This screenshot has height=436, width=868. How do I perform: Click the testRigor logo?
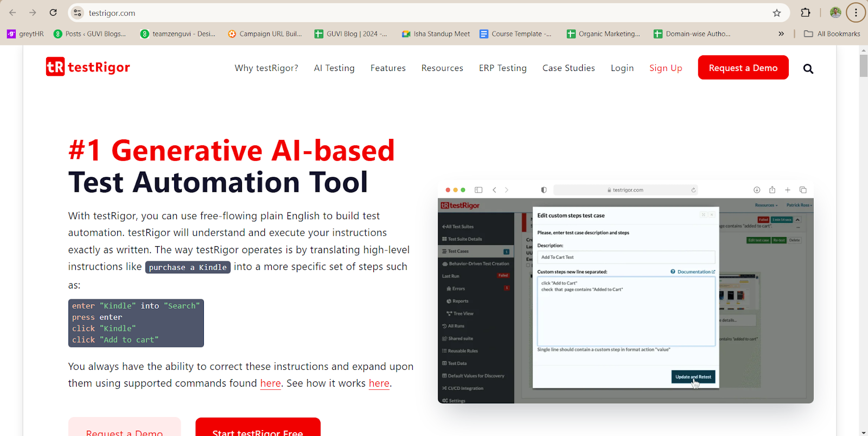88,67
